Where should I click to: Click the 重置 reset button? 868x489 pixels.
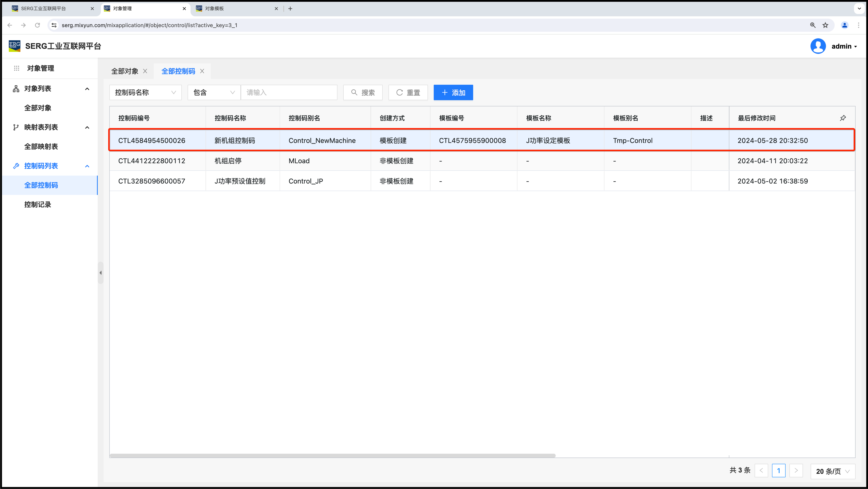coord(408,92)
